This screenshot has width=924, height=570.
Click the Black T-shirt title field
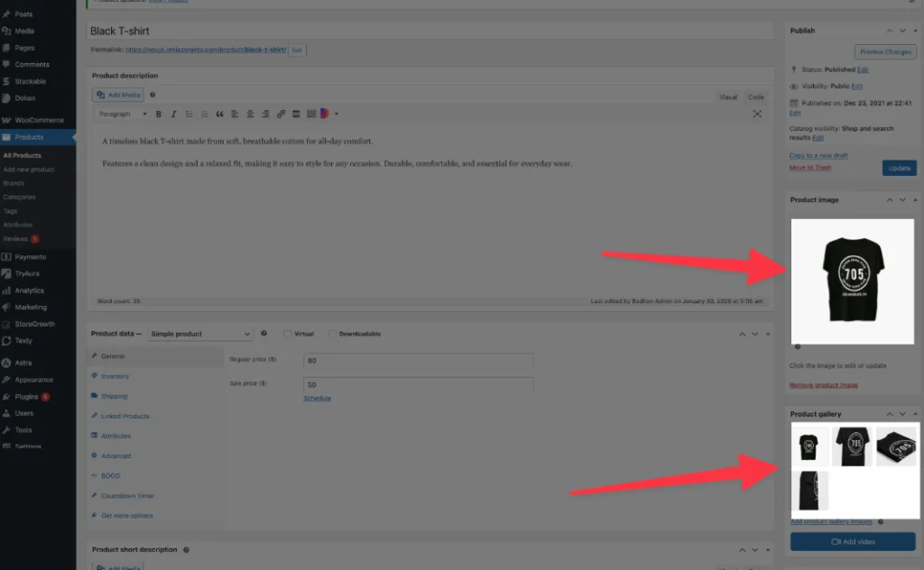click(430, 32)
